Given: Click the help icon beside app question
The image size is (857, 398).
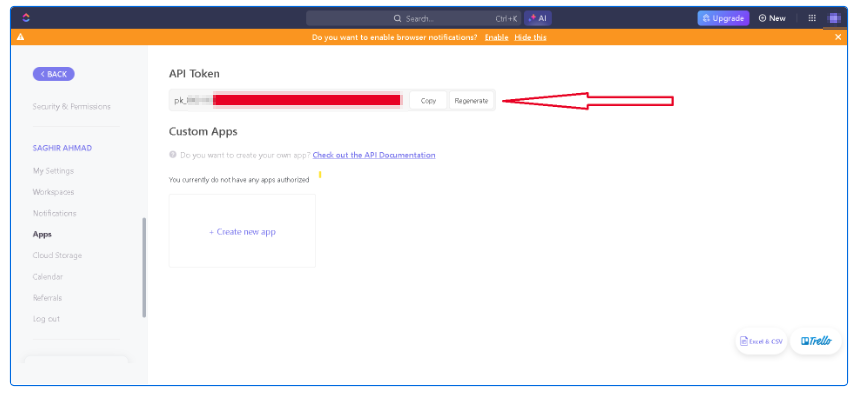Looking at the screenshot, I should [x=173, y=155].
